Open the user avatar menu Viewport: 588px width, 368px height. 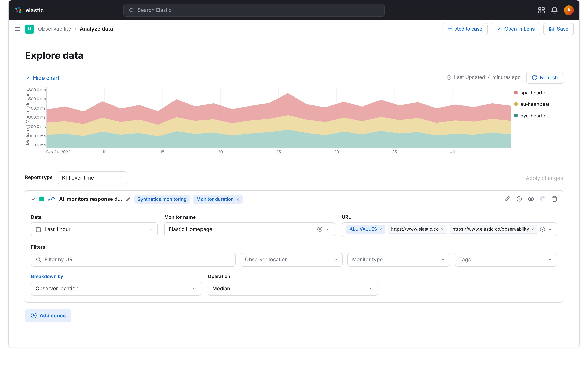[569, 10]
